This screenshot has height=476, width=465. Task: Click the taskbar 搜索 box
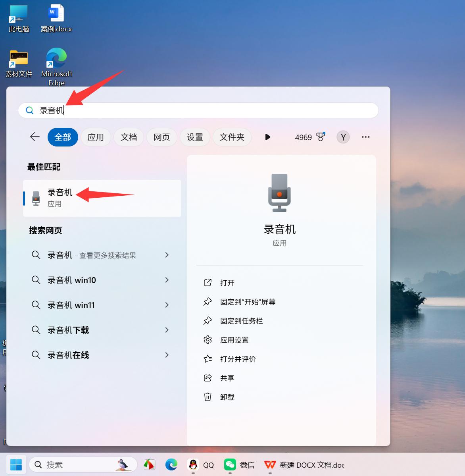click(83, 464)
